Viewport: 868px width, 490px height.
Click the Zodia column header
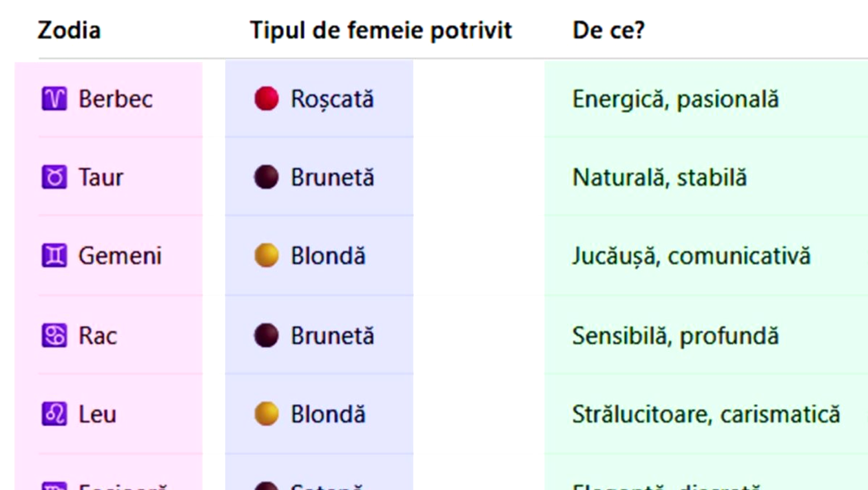69,30
